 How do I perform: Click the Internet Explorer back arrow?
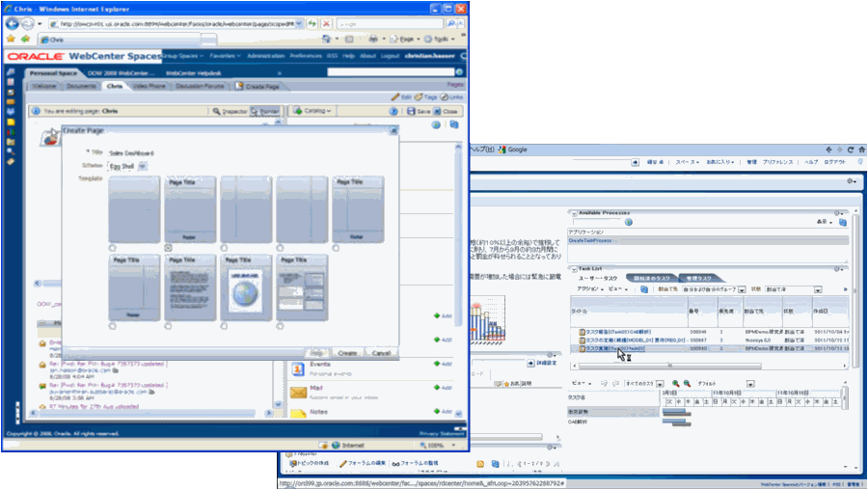pyautogui.click(x=14, y=23)
